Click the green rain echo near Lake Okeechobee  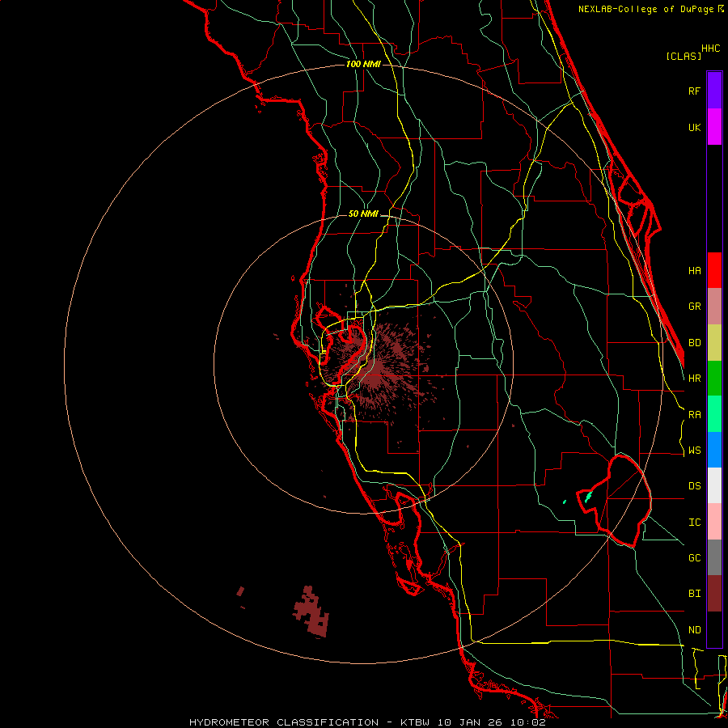589,497
